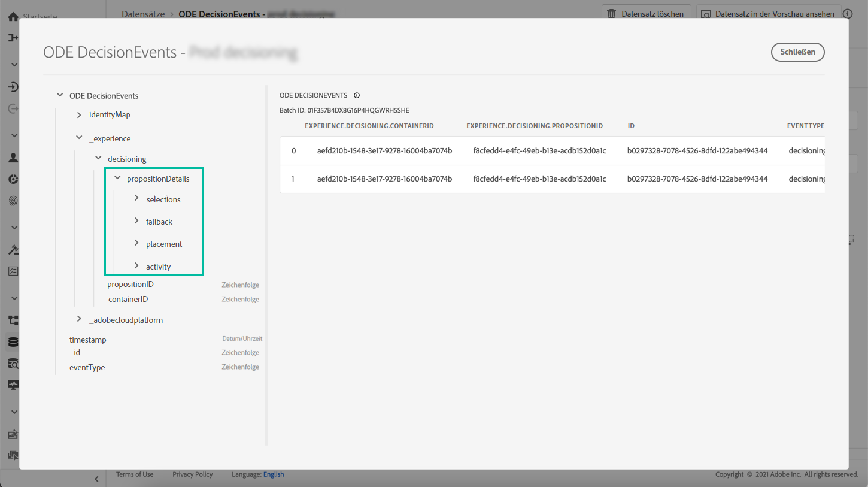This screenshot has width=868, height=487.
Task: Open the sources sign-in arrow sidebar icon
Action: [13, 87]
